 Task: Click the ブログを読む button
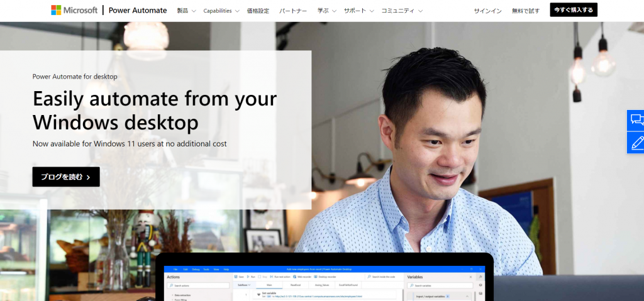click(66, 177)
